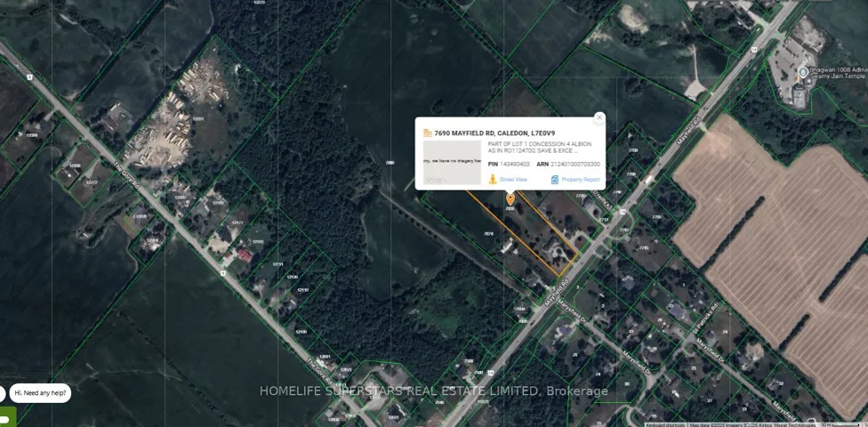This screenshot has height=427, width=868.
Task: Click the Bhagwan 1008 Adinath Swamy Jain Temple label
Action: [x=837, y=72]
